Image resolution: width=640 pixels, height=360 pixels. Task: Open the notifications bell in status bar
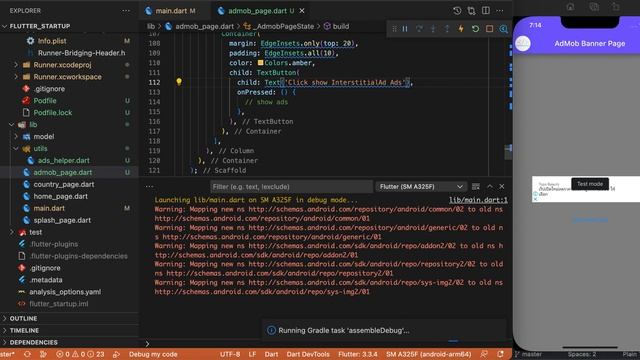(x=500, y=354)
